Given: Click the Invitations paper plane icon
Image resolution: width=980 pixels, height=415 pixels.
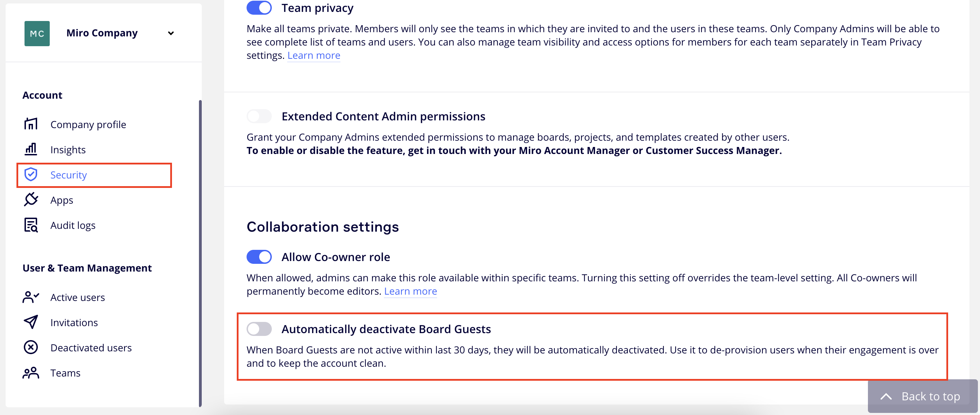Looking at the screenshot, I should point(31,322).
